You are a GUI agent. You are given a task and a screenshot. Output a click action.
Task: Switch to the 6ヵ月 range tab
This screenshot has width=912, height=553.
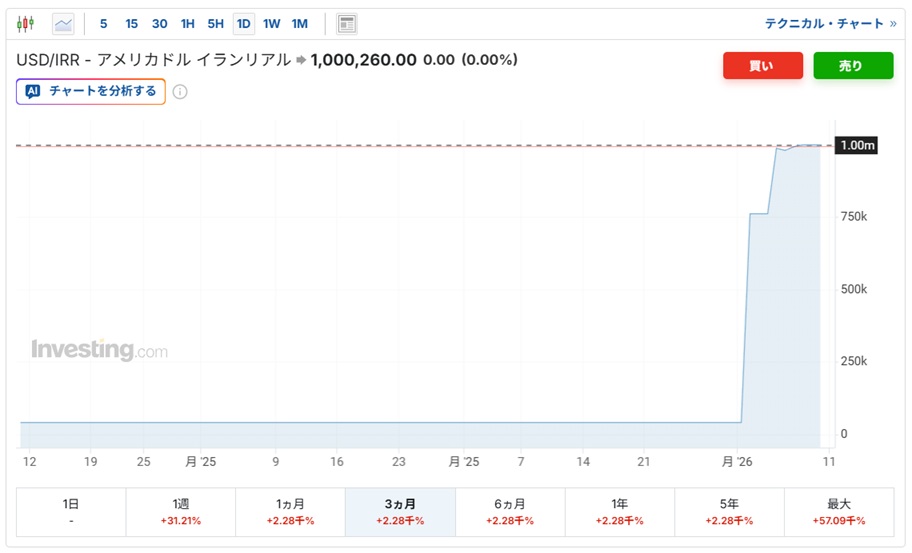point(510,512)
